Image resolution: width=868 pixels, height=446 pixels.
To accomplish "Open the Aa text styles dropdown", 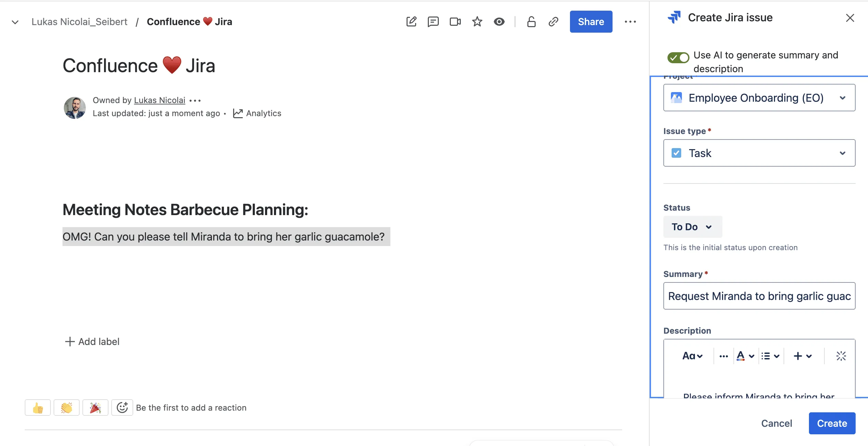I will click(x=692, y=356).
